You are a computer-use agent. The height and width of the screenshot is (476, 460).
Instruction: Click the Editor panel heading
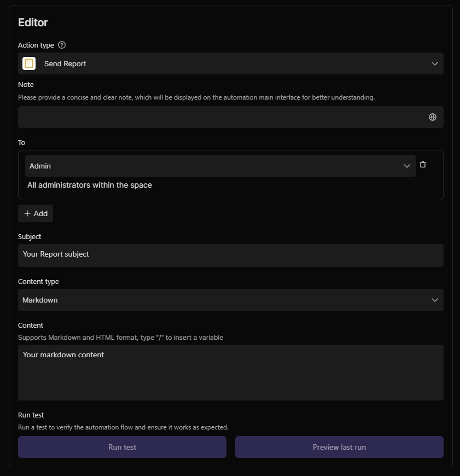(x=33, y=22)
